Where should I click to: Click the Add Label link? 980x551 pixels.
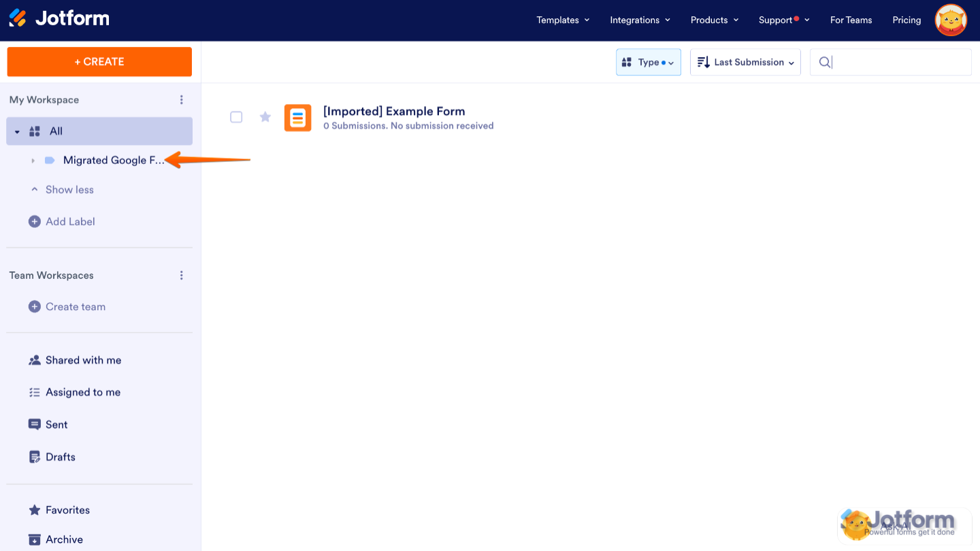pyautogui.click(x=70, y=222)
